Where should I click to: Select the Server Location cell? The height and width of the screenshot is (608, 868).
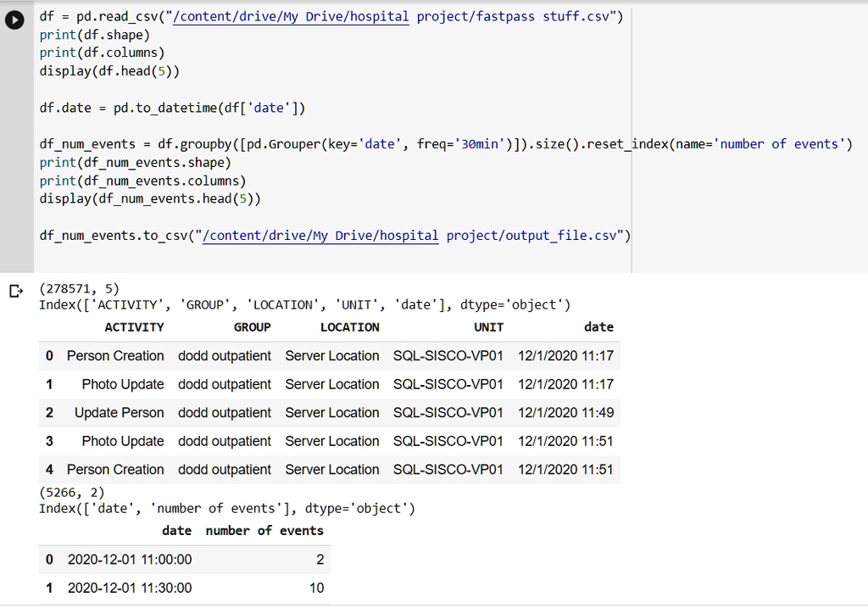coord(332,355)
